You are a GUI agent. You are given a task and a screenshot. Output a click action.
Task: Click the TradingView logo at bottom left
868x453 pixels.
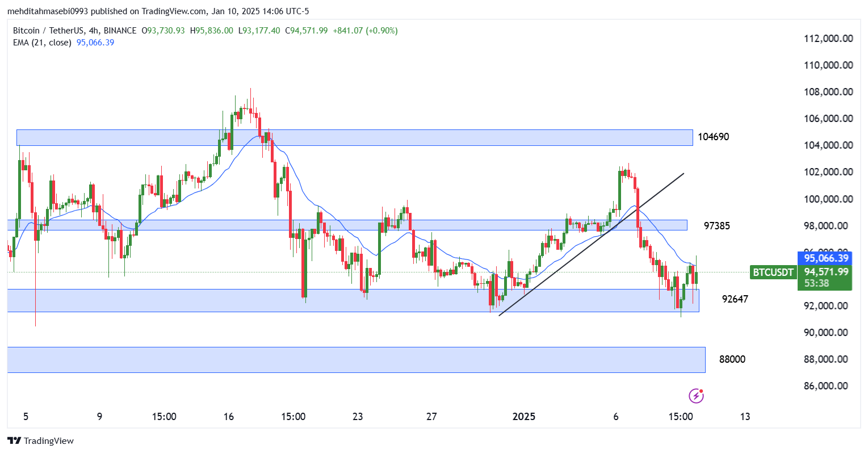[x=40, y=441]
